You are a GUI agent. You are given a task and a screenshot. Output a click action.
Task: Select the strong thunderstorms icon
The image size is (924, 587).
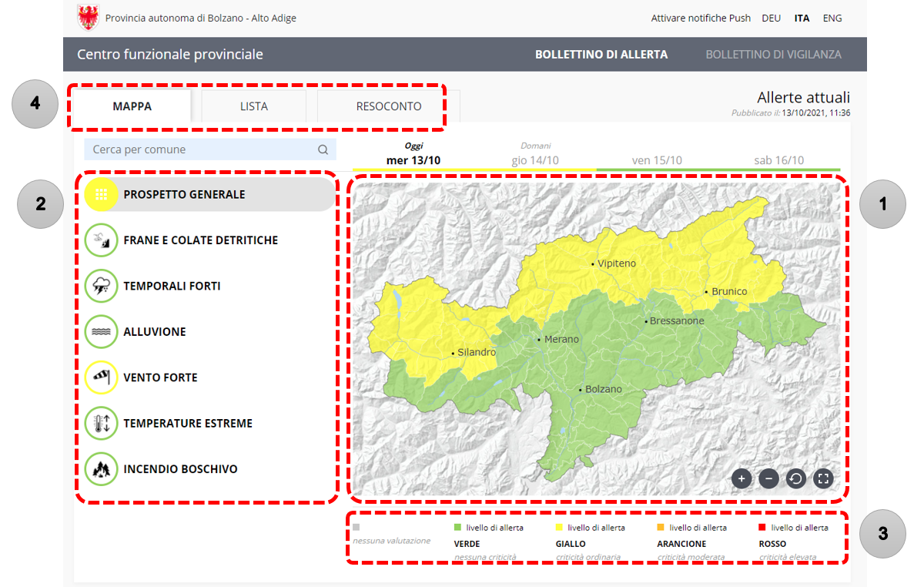(101, 286)
